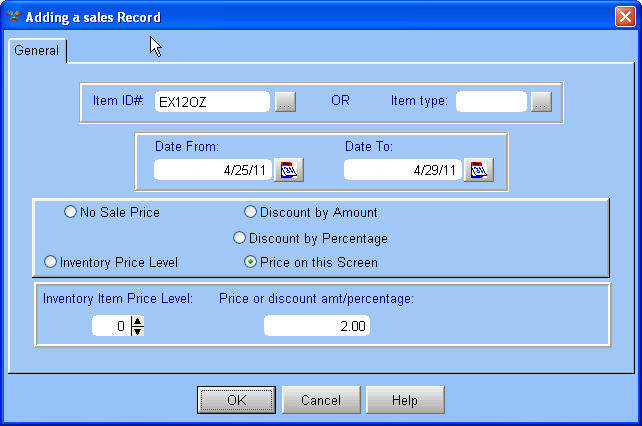
Task: Choose Discount by Amount radio button
Action: point(251,212)
